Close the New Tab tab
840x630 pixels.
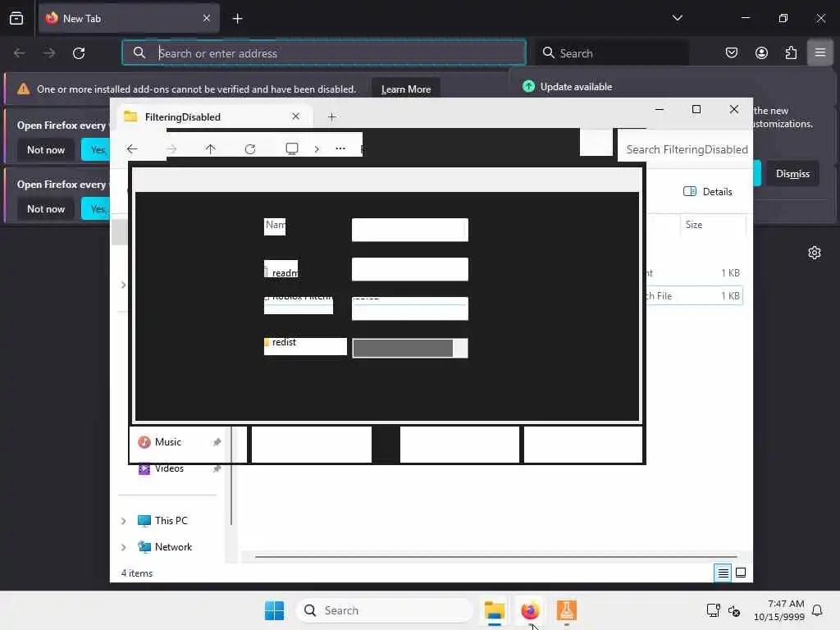[x=207, y=18]
